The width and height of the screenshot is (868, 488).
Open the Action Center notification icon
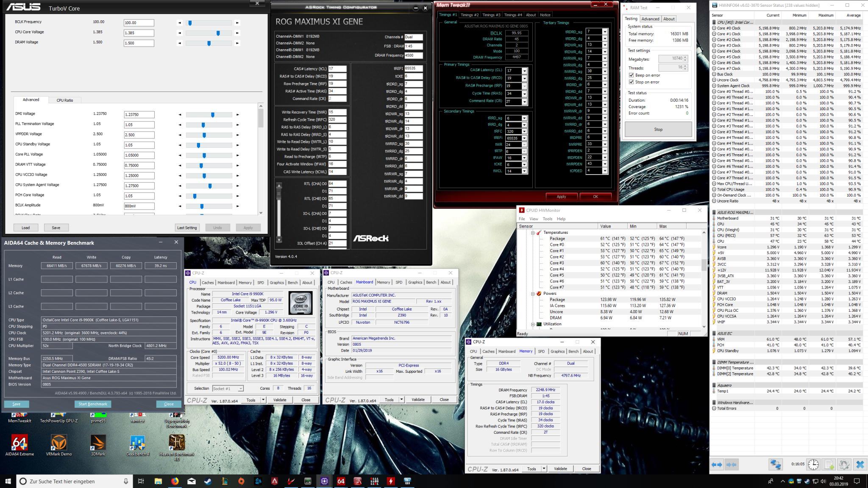coord(857,481)
